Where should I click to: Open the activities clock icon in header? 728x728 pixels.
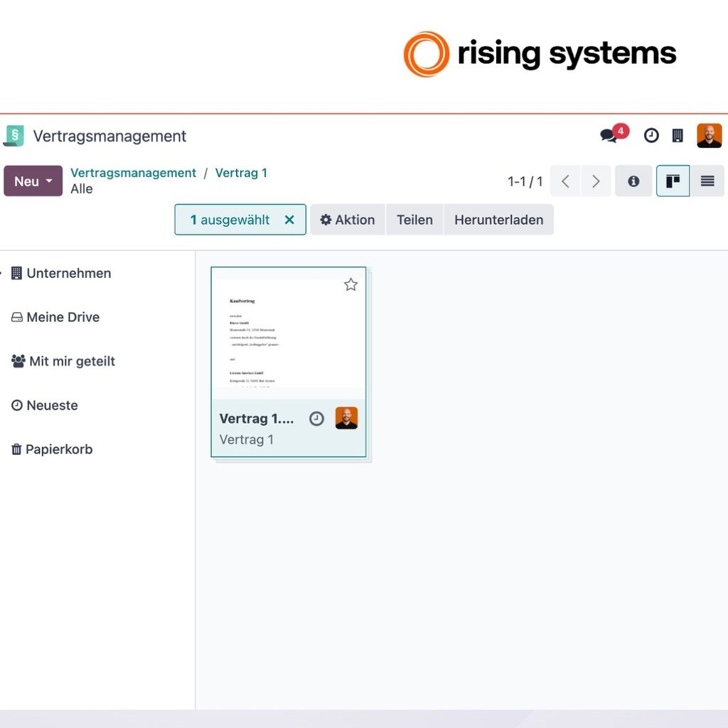pyautogui.click(x=651, y=136)
